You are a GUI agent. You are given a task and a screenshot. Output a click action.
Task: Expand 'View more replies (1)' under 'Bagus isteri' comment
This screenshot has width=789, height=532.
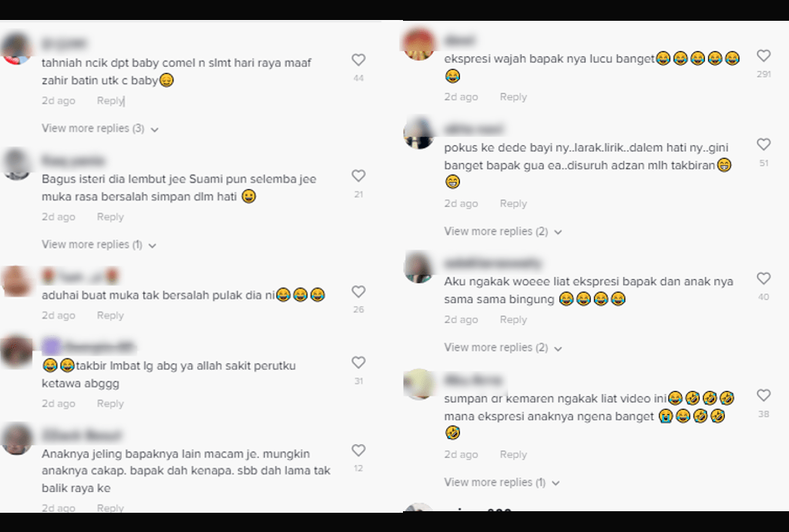(x=99, y=245)
